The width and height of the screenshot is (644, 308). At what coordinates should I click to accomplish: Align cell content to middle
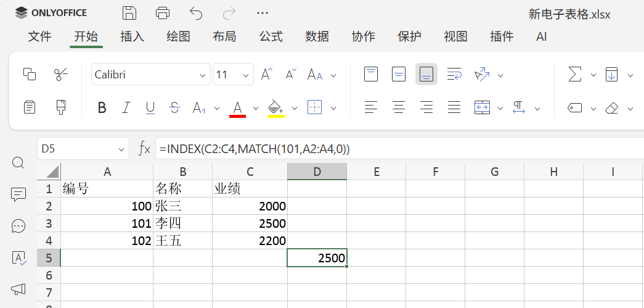[399, 75]
